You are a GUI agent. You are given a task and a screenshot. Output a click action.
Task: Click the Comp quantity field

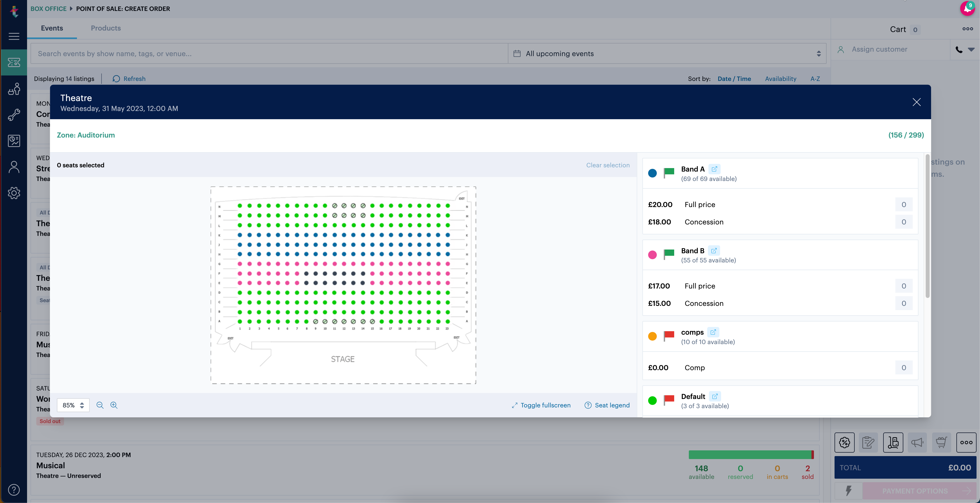pyautogui.click(x=904, y=368)
